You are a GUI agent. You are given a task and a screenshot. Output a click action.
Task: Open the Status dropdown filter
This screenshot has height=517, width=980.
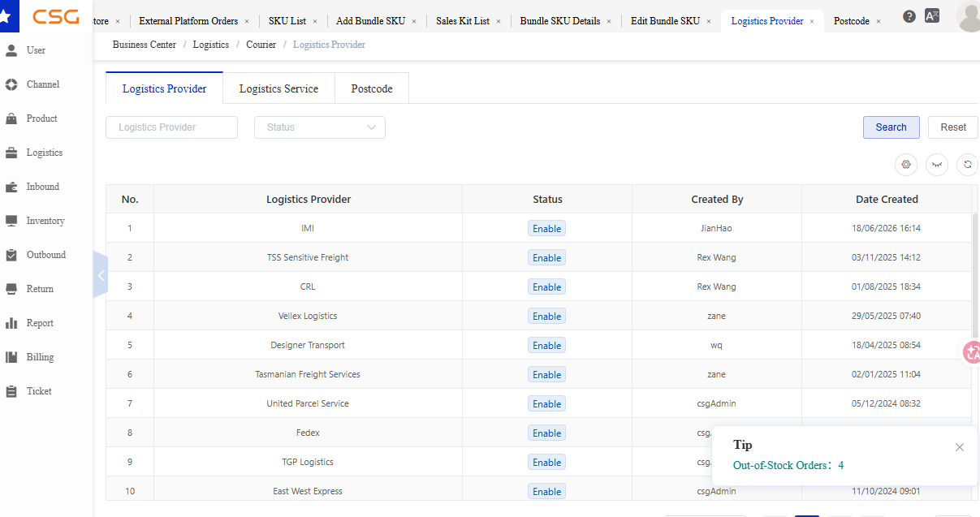[320, 127]
